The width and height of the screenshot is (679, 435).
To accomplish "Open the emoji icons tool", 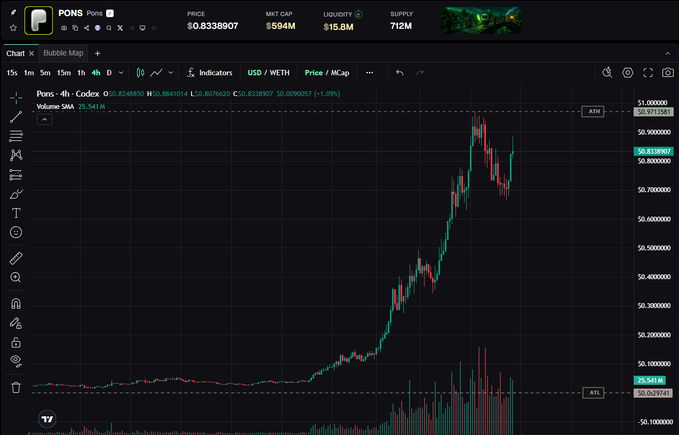I will [x=16, y=232].
